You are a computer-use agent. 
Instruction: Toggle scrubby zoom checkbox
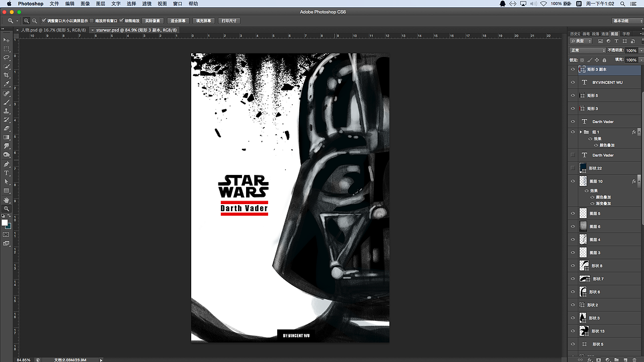click(x=121, y=21)
